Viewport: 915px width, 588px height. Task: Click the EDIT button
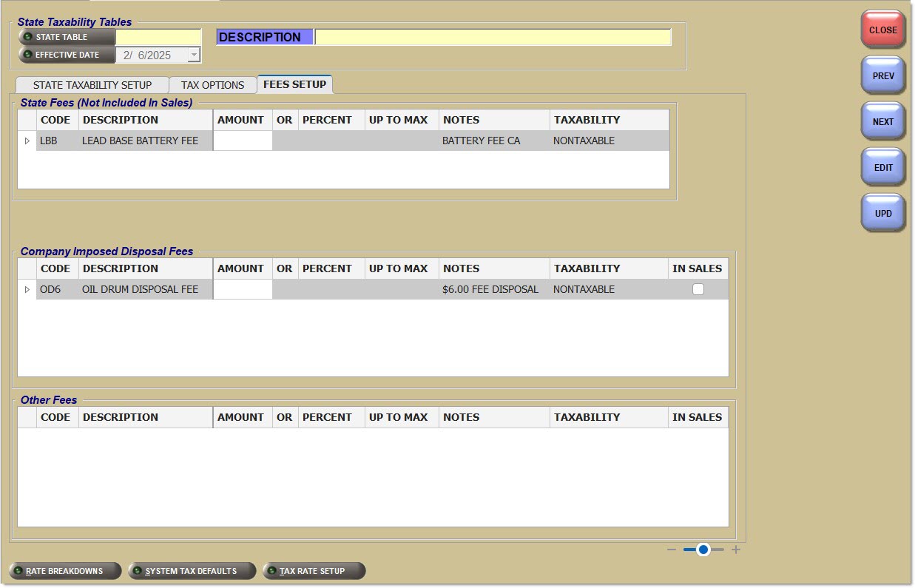[x=882, y=168]
